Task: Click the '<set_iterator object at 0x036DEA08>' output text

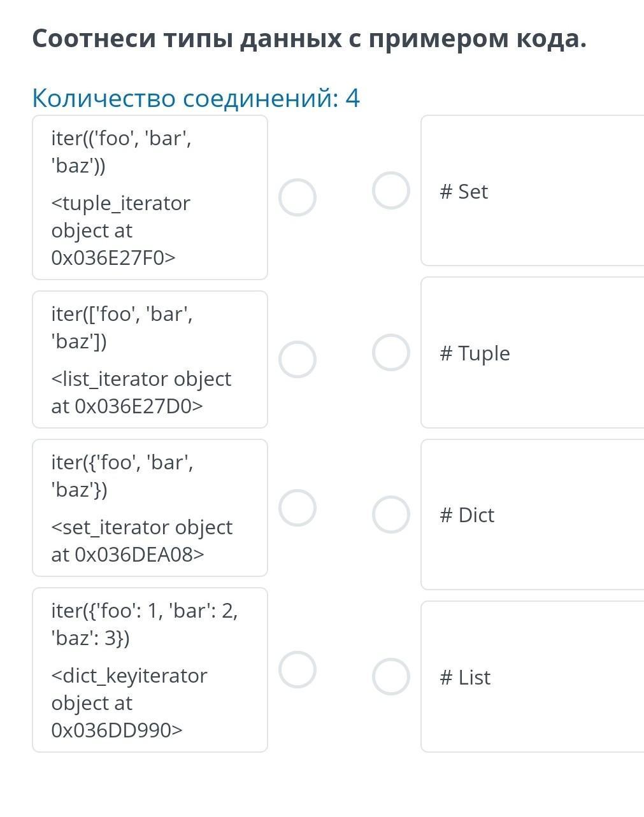Action: click(141, 541)
